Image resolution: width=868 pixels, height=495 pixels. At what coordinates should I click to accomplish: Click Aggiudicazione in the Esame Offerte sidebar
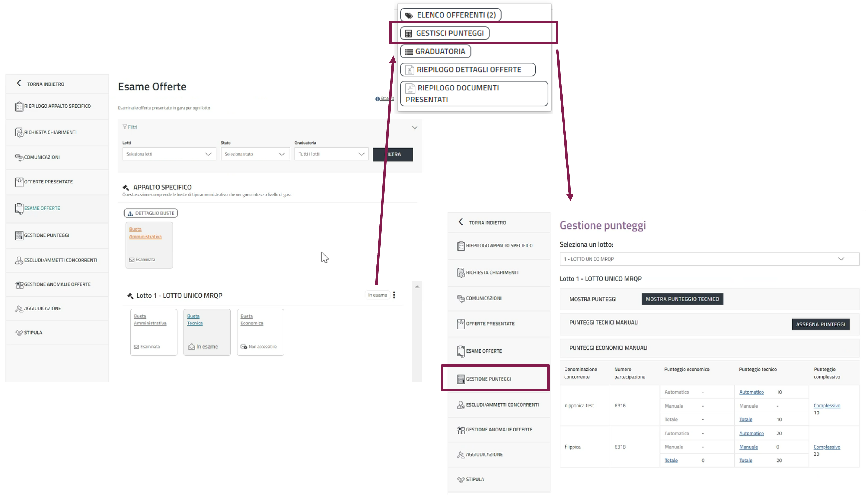point(42,308)
